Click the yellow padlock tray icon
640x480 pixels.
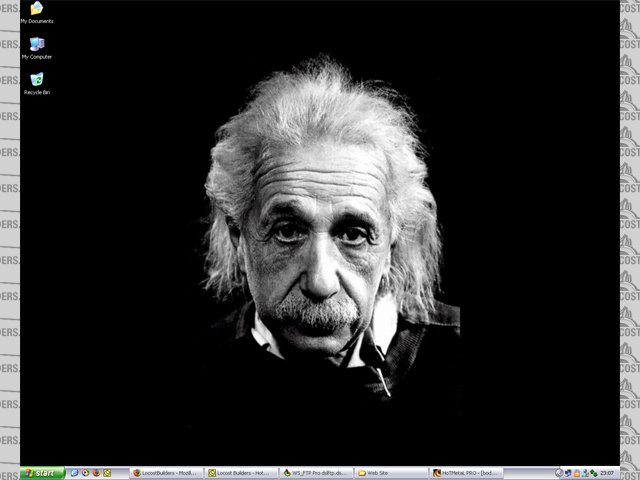pos(577,473)
